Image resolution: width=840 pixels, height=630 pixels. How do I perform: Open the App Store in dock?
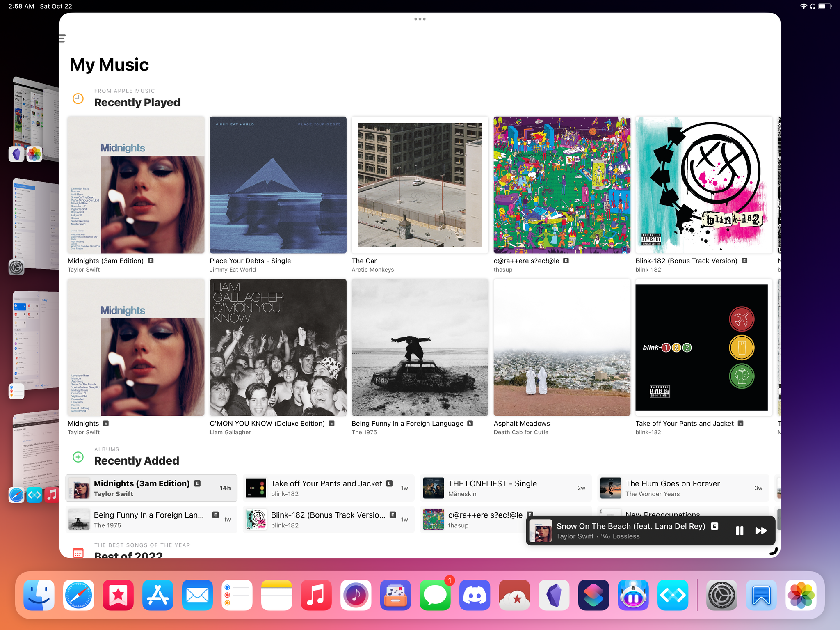pos(158,595)
